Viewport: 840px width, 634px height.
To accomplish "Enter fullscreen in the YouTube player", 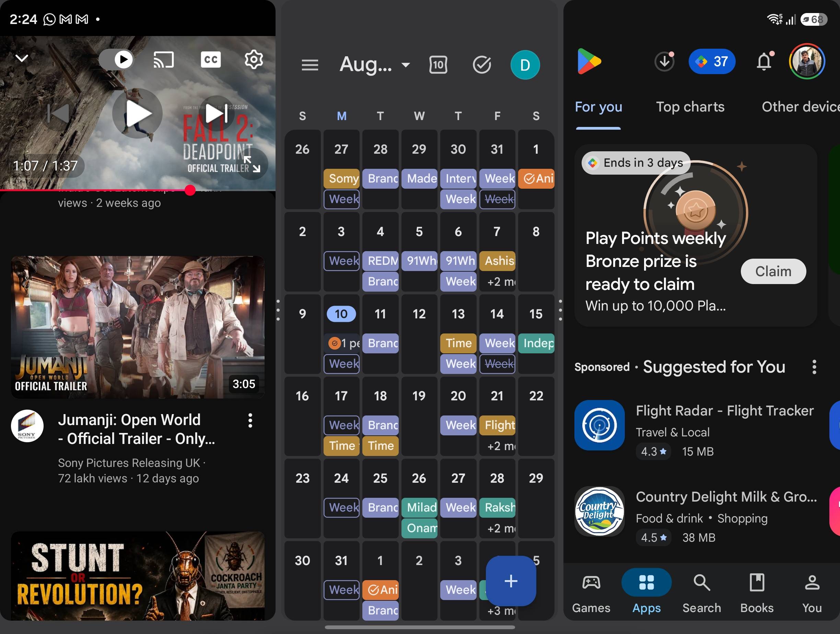I will click(x=252, y=164).
